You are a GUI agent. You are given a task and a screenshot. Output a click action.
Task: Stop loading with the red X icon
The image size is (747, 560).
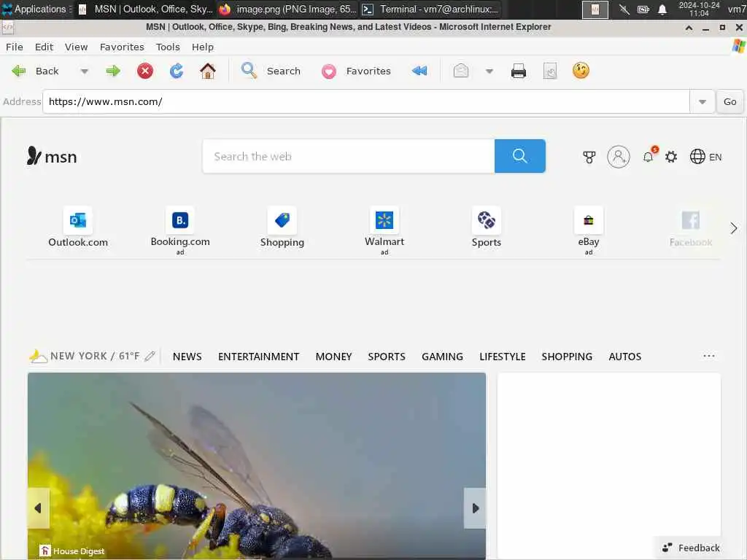[x=145, y=71]
